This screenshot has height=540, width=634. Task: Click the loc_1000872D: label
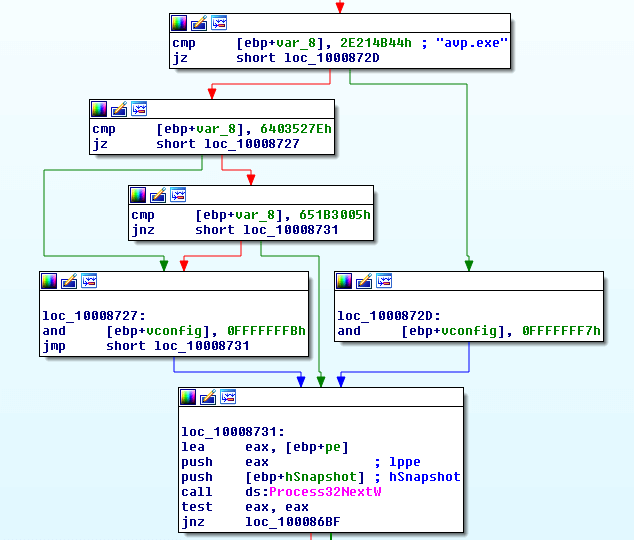click(389, 316)
